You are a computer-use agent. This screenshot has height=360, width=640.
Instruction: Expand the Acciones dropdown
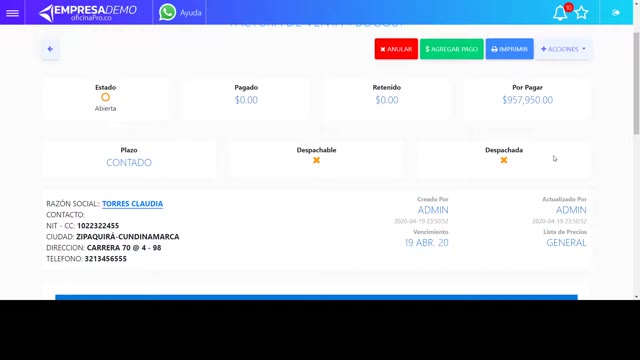point(563,49)
